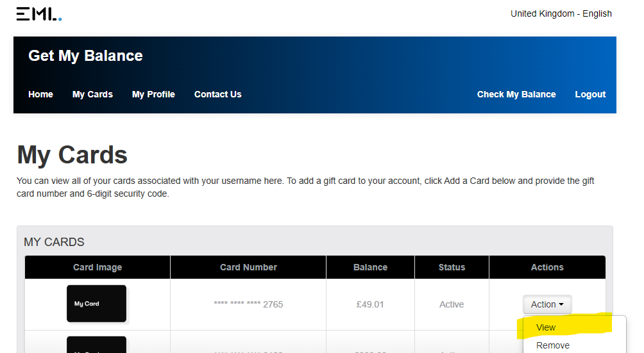Viewport: 644px width, 353px height.
Task: Click the Action button caret arrow
Action: tap(561, 304)
